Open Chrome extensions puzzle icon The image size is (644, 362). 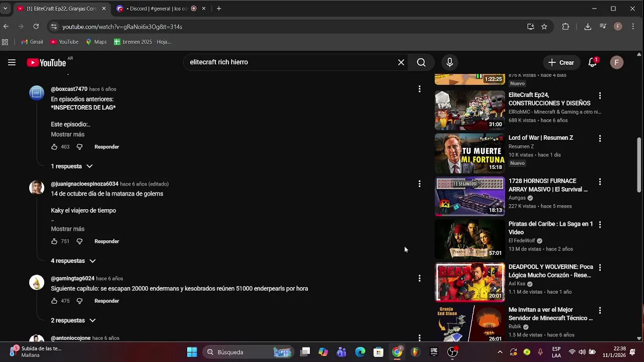pos(566,27)
